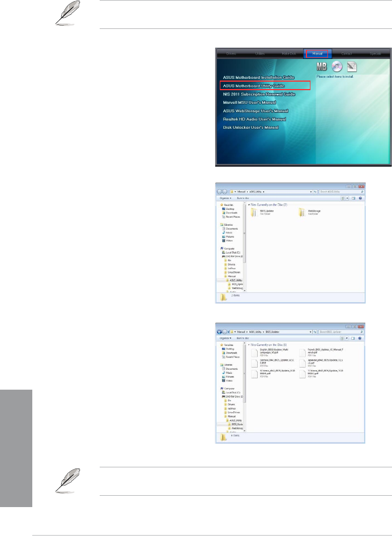Select ASUS_Utility folder in BIOS_Updater window tree
Viewport: 392px width, 536px height.
(234, 420)
